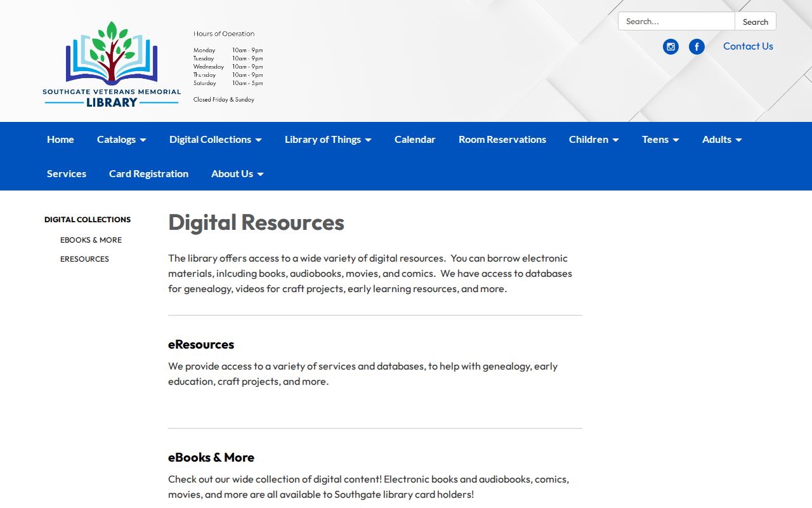Click the Digital Resources page title
This screenshot has width=812, height=508.
pyautogui.click(x=256, y=222)
